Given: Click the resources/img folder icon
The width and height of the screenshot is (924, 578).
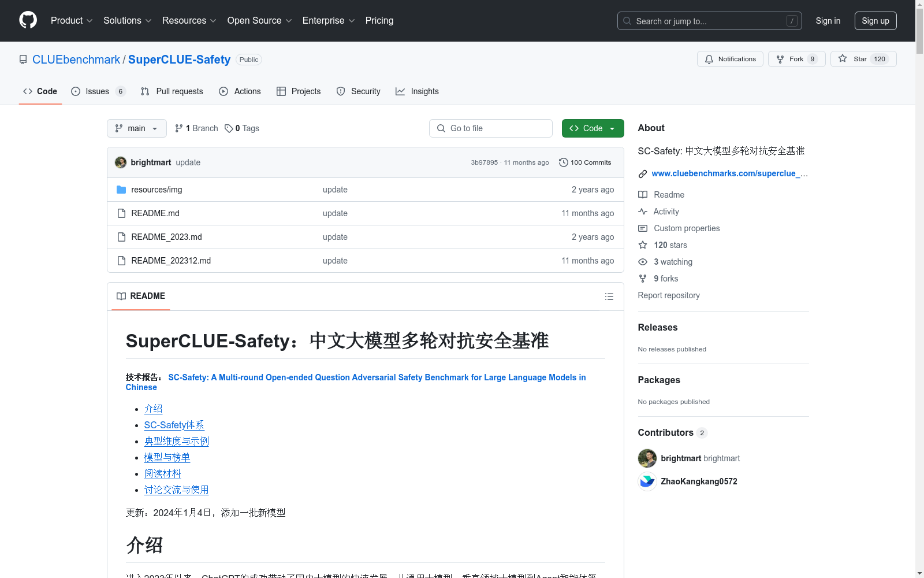Looking at the screenshot, I should pyautogui.click(x=121, y=190).
